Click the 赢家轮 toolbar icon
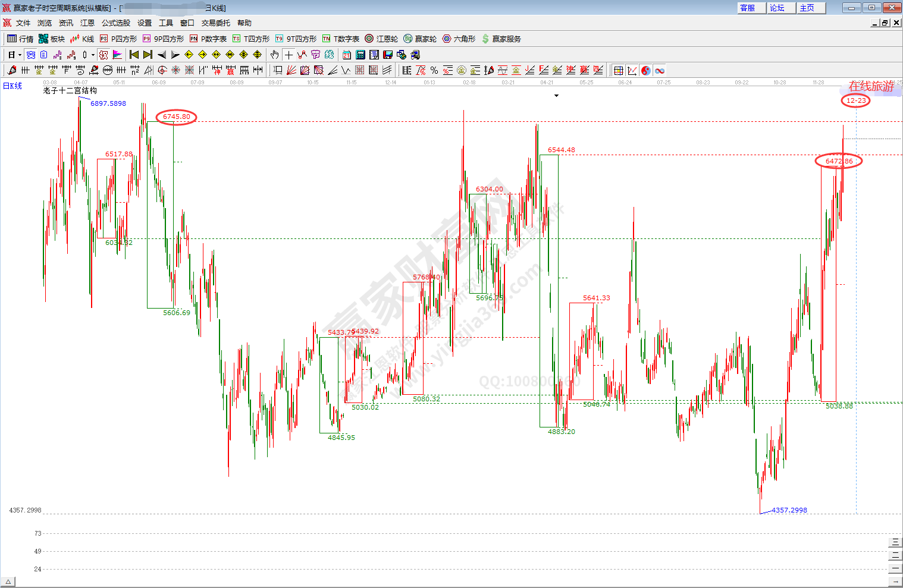903x588 pixels. pyautogui.click(x=420, y=39)
